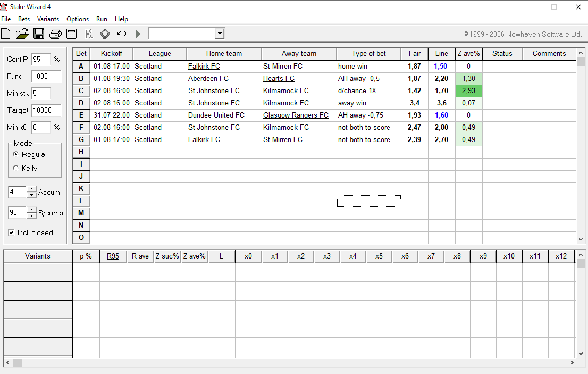Select bet row header G
This screenshot has width=588, height=374.
pyautogui.click(x=81, y=139)
